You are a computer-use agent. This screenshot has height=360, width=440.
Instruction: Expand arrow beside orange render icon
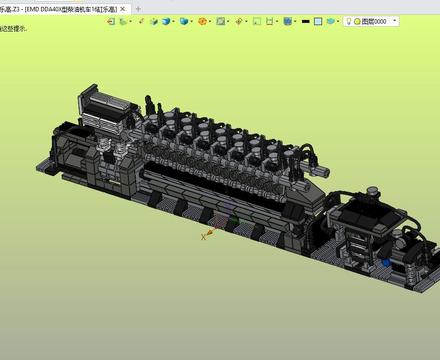tap(210, 21)
